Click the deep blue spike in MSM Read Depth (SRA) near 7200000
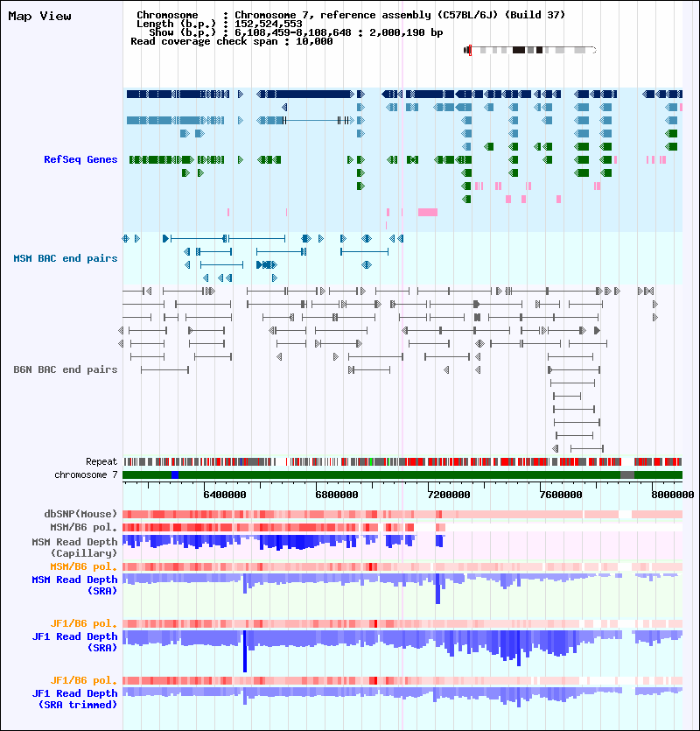The height and width of the screenshot is (731, 700). [437, 589]
